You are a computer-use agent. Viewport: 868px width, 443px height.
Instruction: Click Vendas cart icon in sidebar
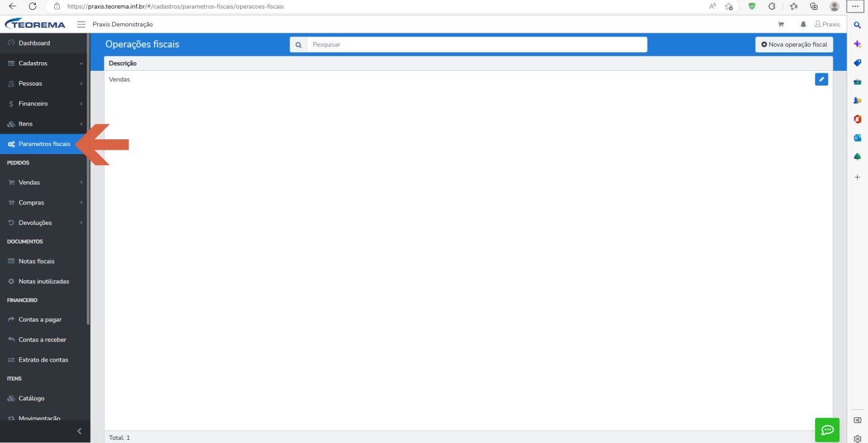click(11, 183)
